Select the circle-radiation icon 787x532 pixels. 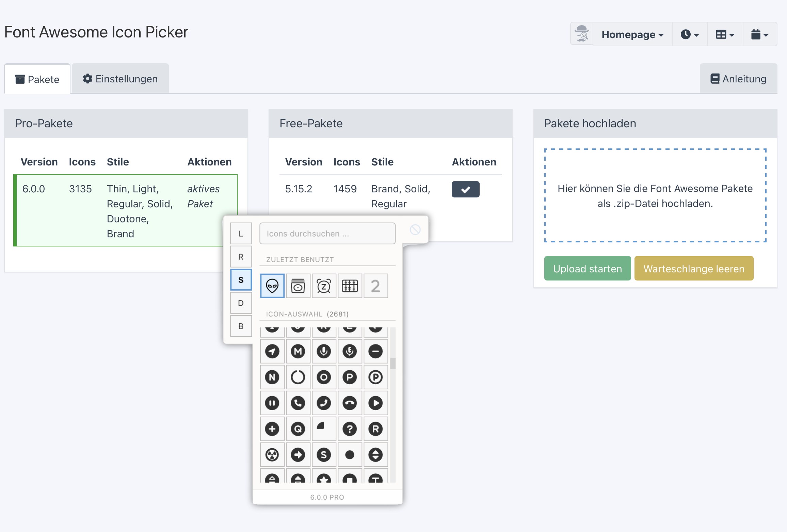[x=272, y=455]
